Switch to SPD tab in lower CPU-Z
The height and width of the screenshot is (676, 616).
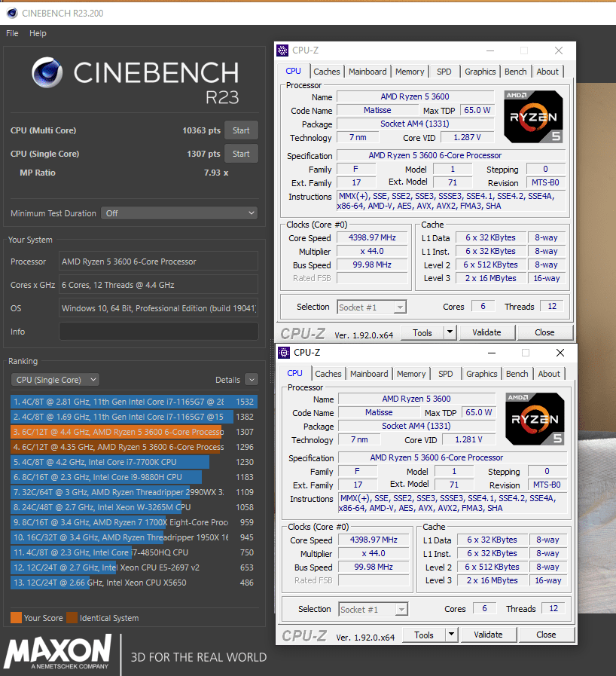click(445, 374)
